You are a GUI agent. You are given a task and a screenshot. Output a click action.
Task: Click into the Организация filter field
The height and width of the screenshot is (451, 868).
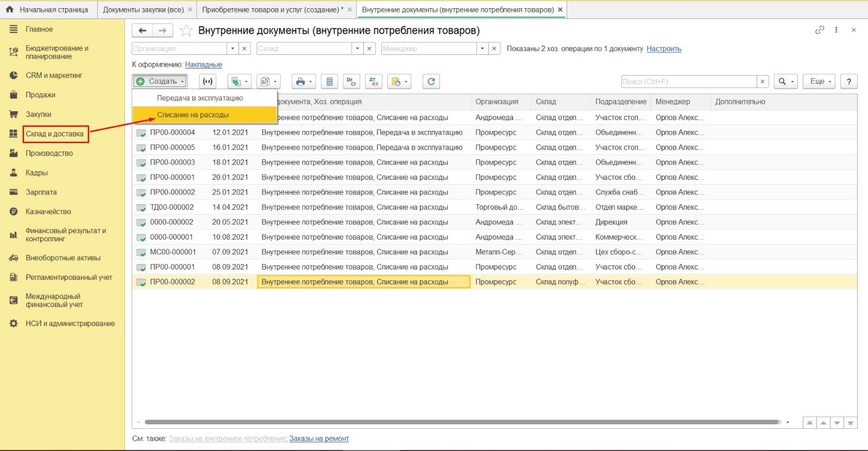click(x=179, y=48)
